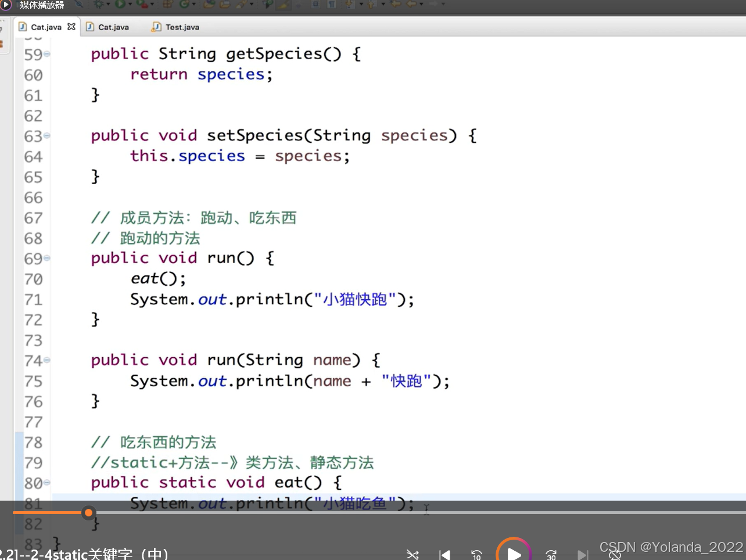The width and height of the screenshot is (746, 560).
Task: Click the setSpecies method name
Action: (255, 135)
